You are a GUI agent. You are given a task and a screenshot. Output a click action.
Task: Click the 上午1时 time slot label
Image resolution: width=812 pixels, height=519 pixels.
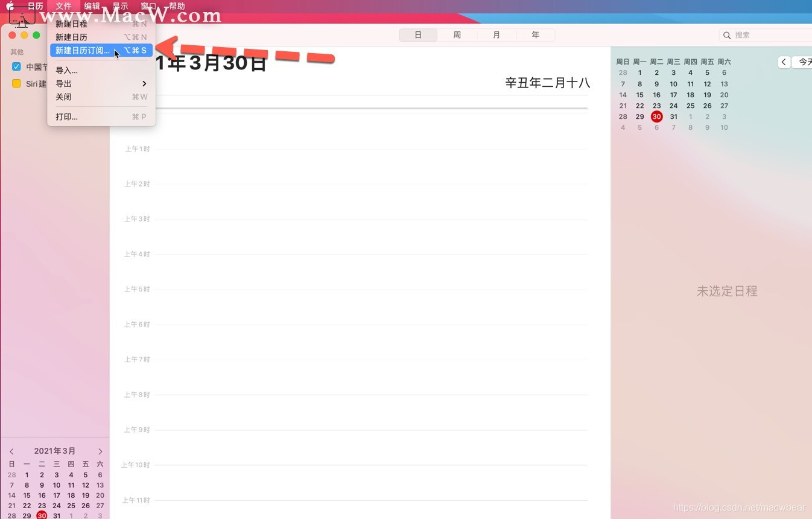point(138,149)
